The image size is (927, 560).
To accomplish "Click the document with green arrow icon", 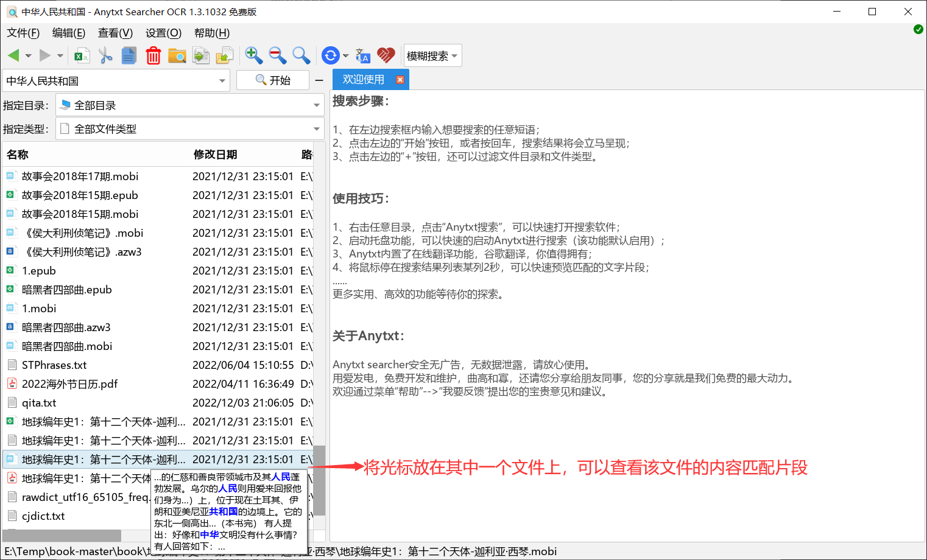I will (201, 55).
